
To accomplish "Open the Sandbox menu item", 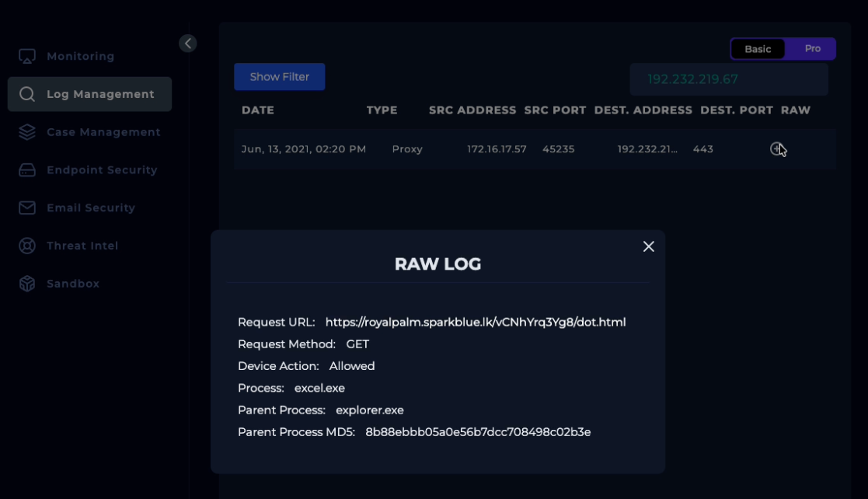I will (x=73, y=284).
